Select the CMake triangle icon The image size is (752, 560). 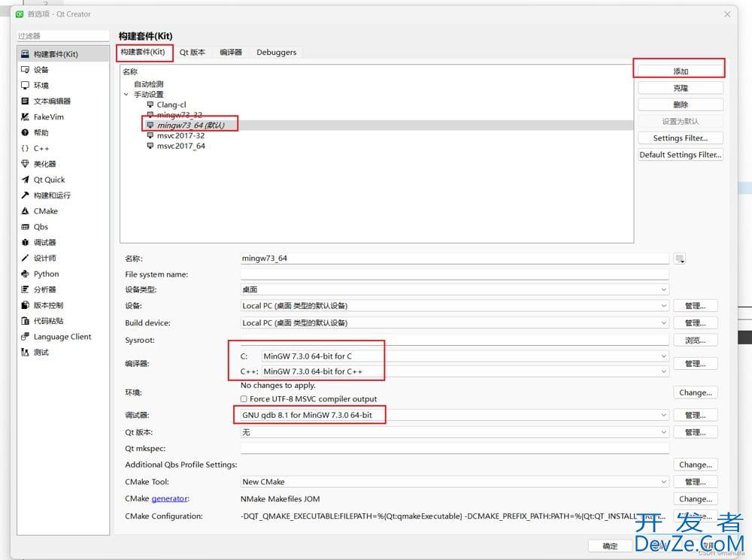(x=25, y=211)
